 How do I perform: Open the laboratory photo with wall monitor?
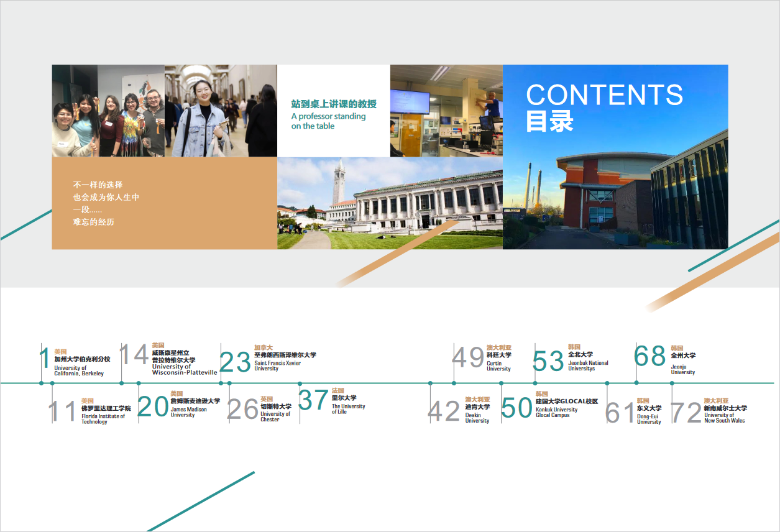coord(446,111)
